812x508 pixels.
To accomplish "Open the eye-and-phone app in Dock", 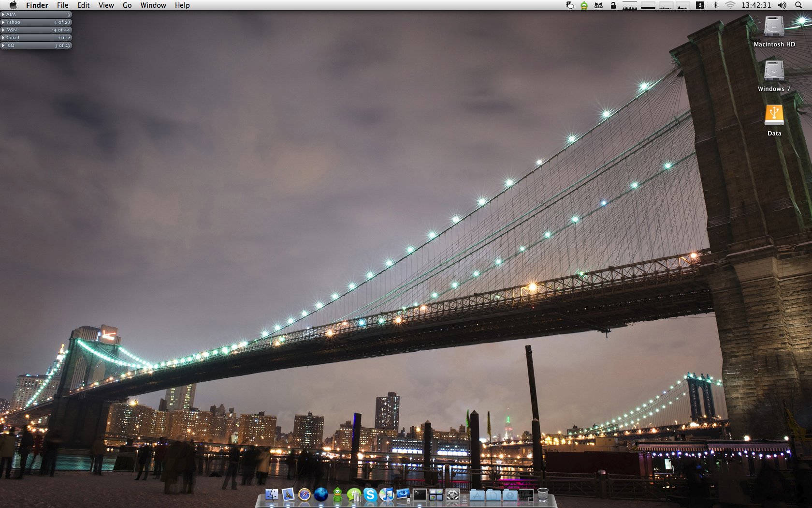I will pyautogui.click(x=403, y=494).
